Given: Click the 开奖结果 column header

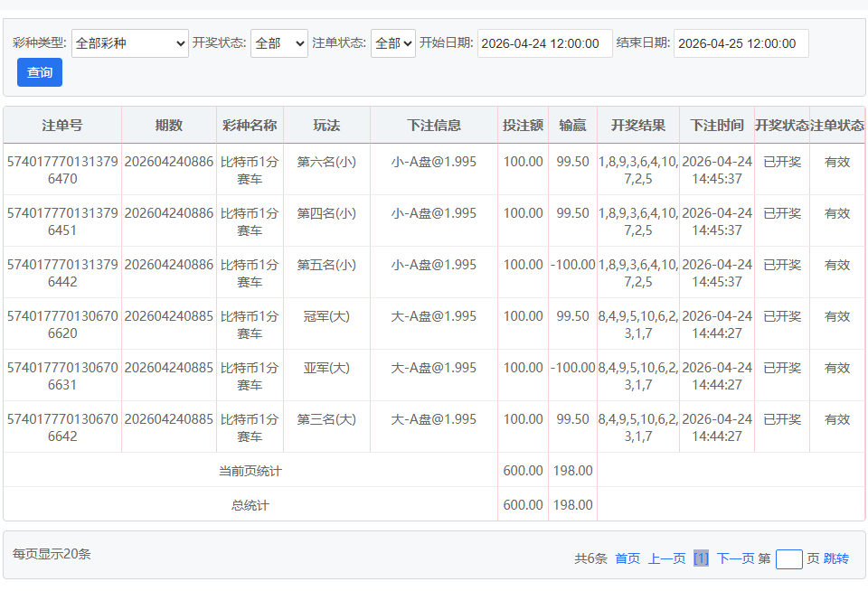Looking at the screenshot, I should [637, 125].
